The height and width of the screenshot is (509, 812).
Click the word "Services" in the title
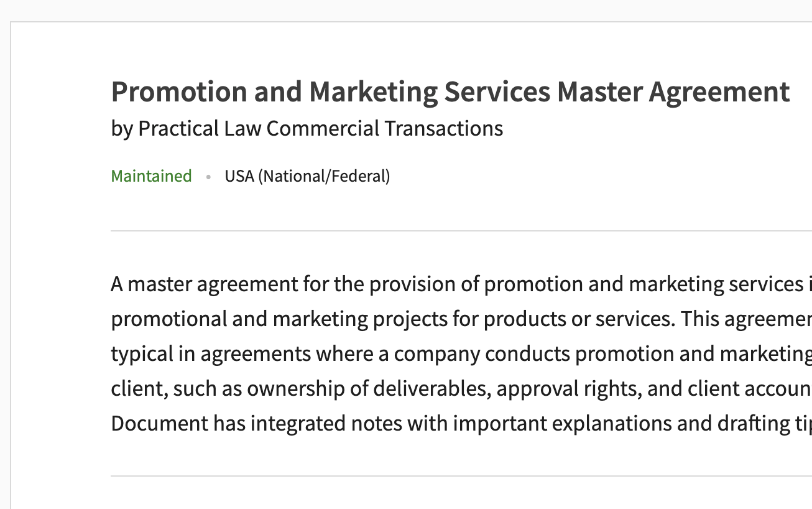[497, 91]
